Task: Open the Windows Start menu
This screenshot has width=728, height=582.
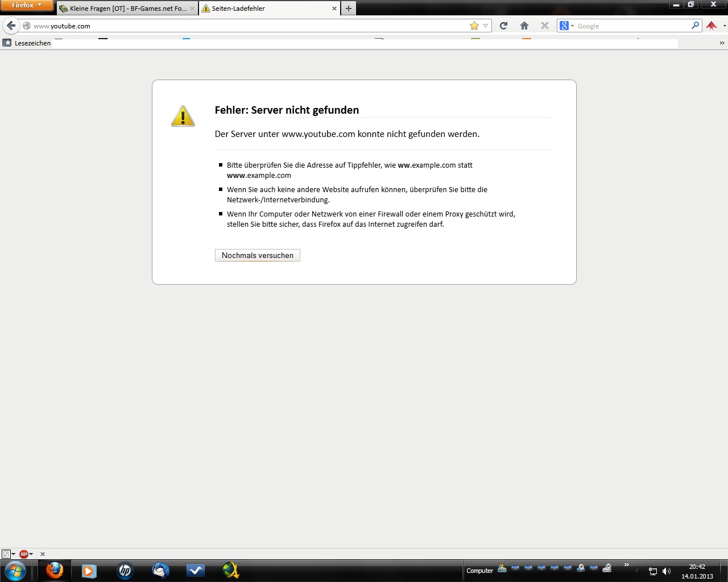Action: click(15, 570)
